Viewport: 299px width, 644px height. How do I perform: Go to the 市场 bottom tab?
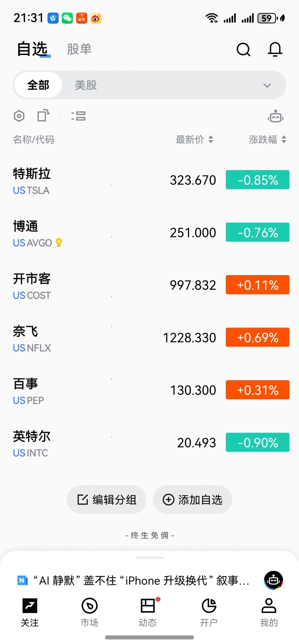pos(90,613)
